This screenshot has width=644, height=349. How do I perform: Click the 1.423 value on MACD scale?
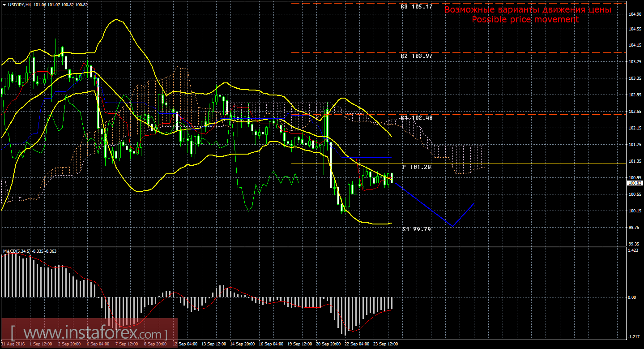pos(633,250)
